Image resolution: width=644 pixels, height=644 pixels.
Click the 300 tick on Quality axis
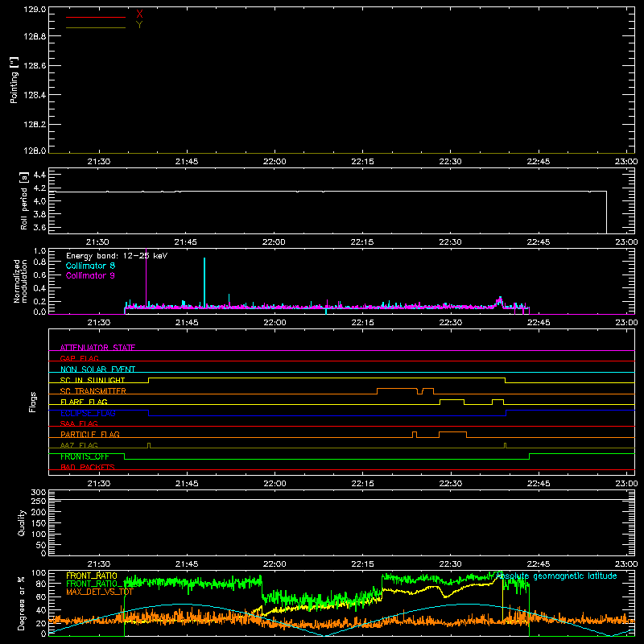(39, 493)
